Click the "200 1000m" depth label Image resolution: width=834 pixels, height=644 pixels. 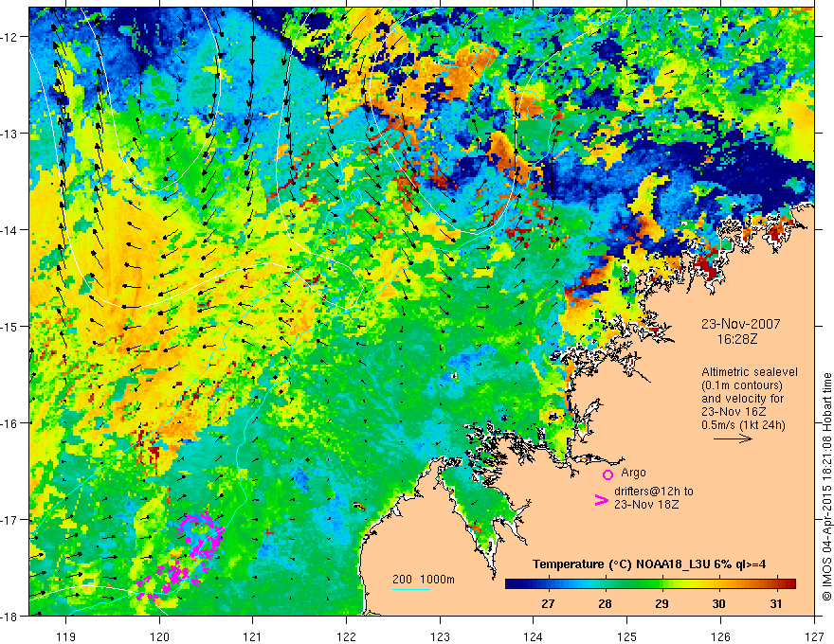tap(424, 580)
